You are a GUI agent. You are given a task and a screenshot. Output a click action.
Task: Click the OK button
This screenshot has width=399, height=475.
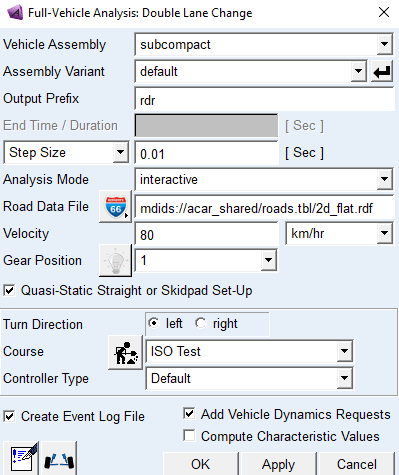(x=201, y=464)
